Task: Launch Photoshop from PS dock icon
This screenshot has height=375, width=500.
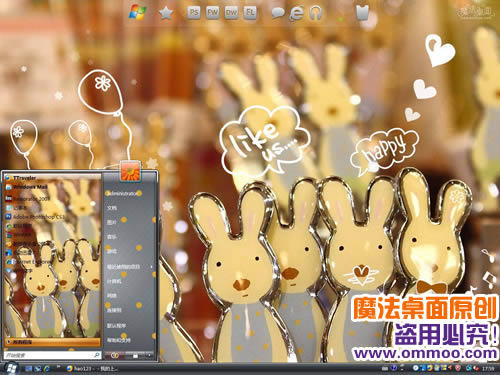Action: 194,13
